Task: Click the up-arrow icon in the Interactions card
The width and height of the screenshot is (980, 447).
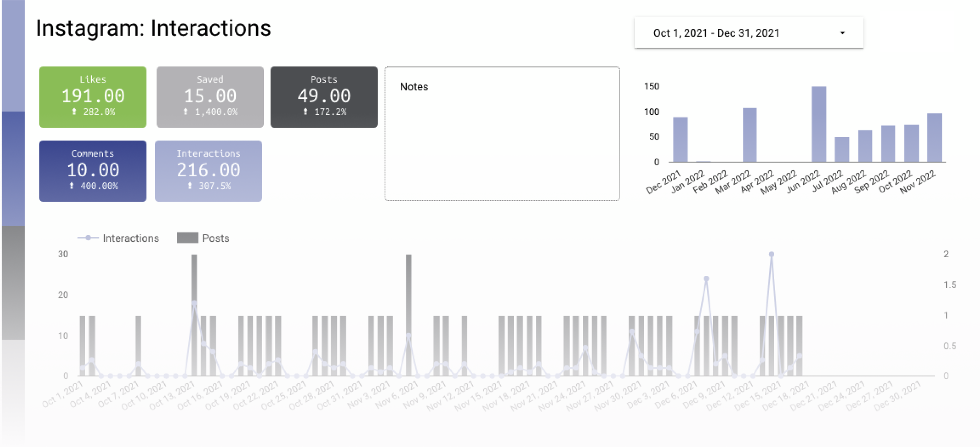Action: pyautogui.click(x=190, y=186)
